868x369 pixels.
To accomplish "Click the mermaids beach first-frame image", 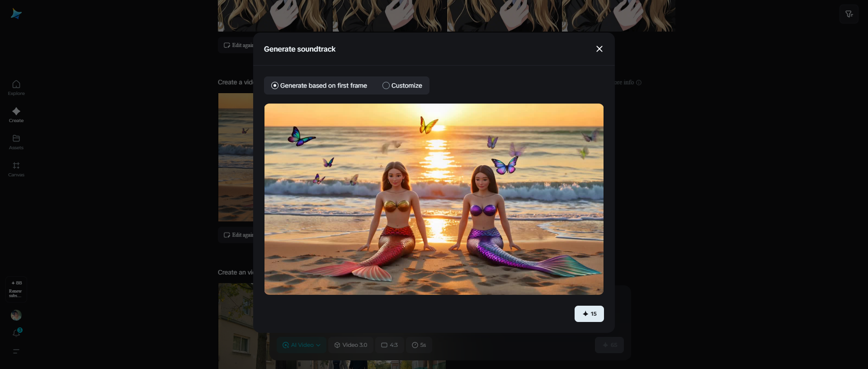I will tap(434, 199).
